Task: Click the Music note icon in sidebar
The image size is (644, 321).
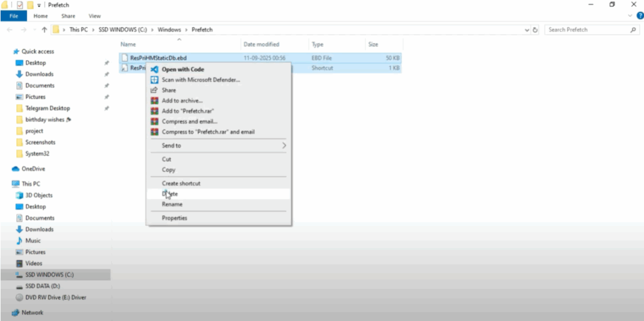Action: 19,240
